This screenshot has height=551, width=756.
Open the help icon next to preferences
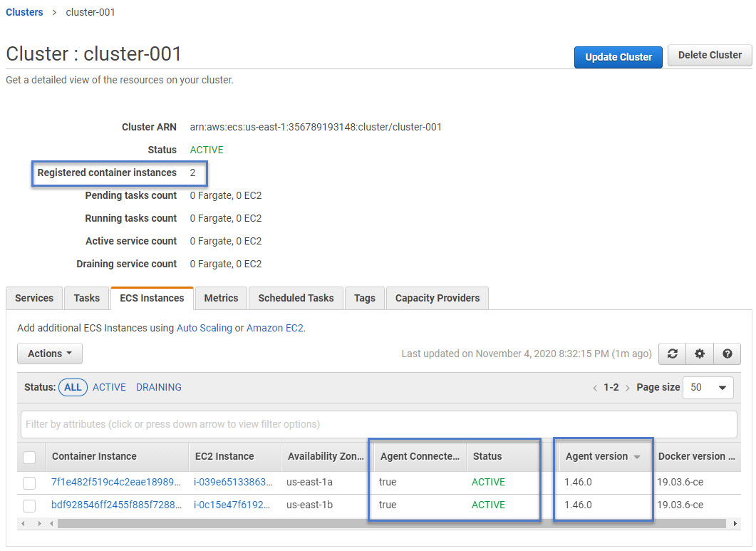(727, 354)
